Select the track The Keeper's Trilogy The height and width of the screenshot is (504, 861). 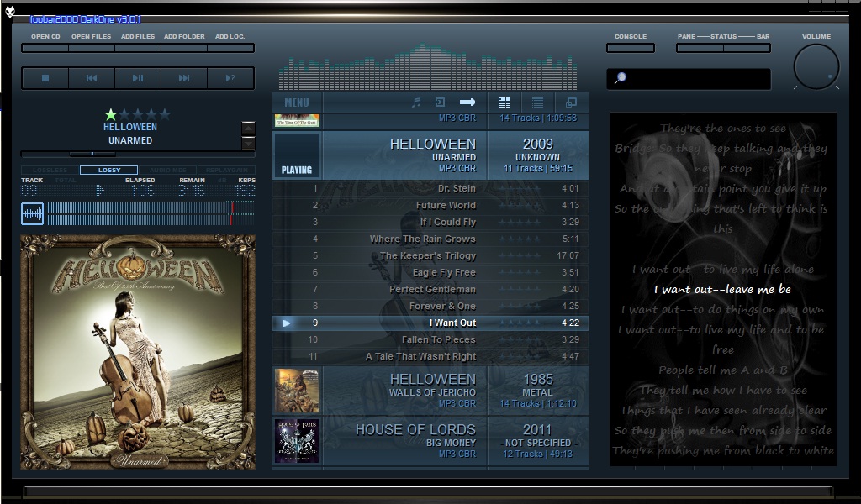click(430, 255)
